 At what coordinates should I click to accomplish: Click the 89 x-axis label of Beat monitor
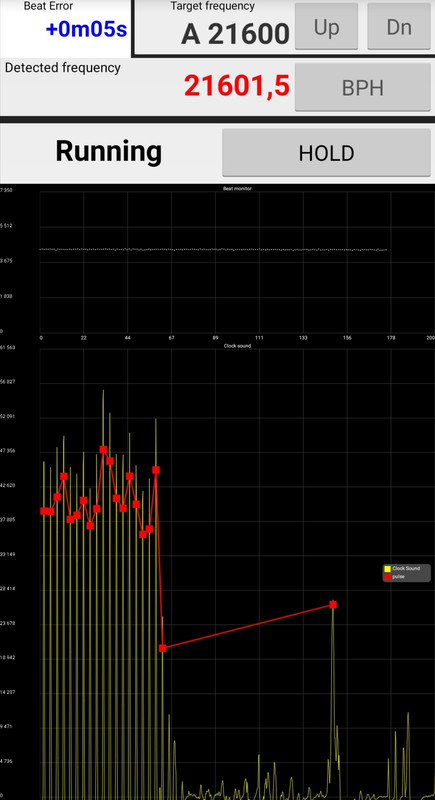click(x=216, y=338)
